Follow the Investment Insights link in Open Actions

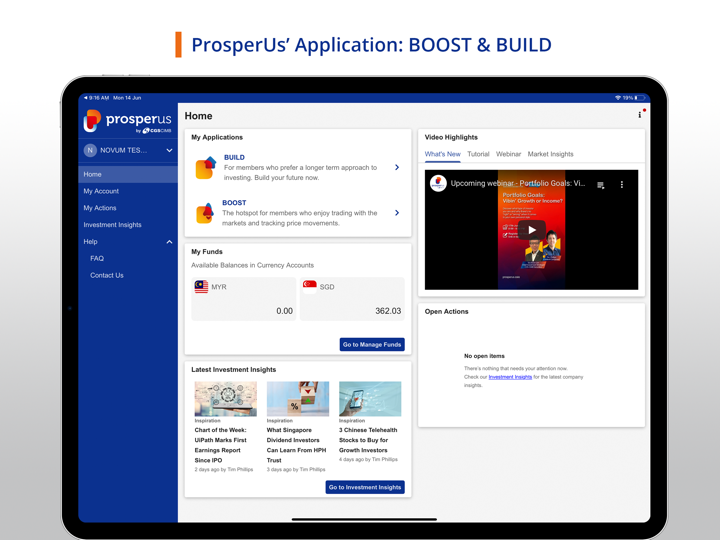(510, 377)
